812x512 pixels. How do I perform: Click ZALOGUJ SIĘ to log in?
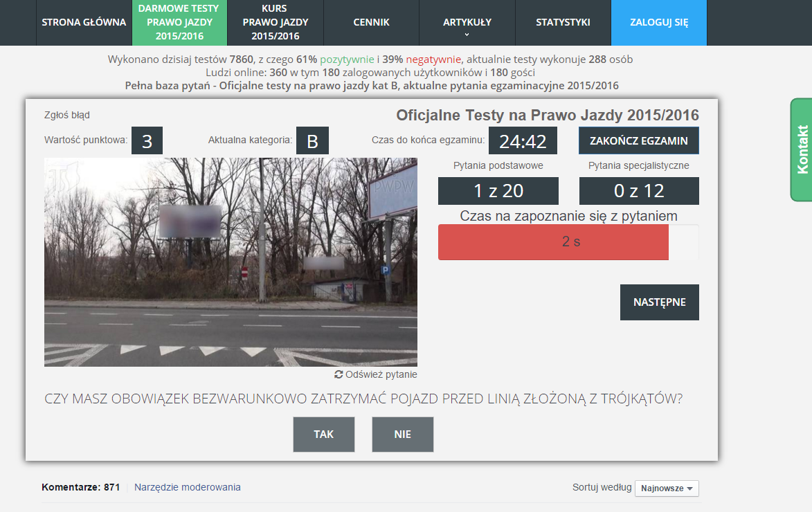(x=658, y=23)
